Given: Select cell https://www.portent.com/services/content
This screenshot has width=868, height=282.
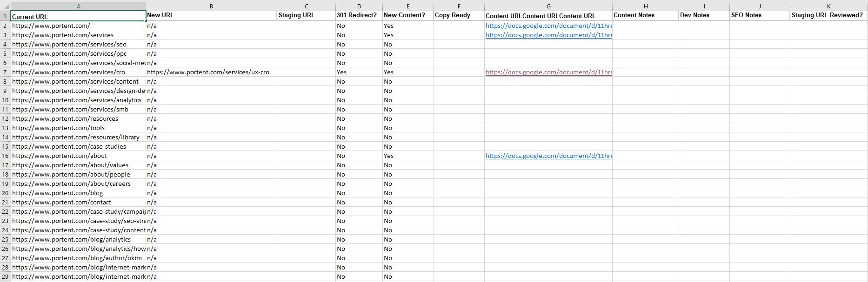Looking at the screenshot, I should tap(78, 81).
